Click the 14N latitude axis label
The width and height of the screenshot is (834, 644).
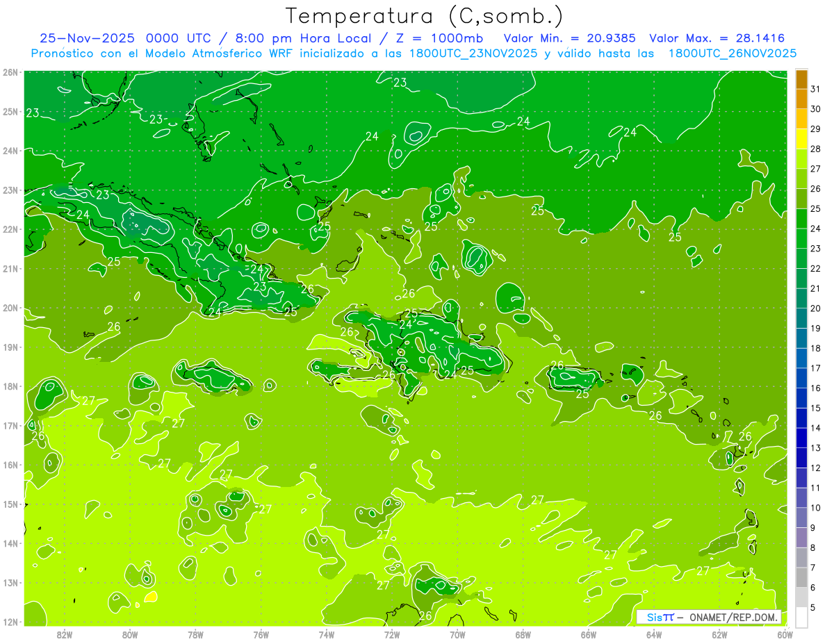11,543
